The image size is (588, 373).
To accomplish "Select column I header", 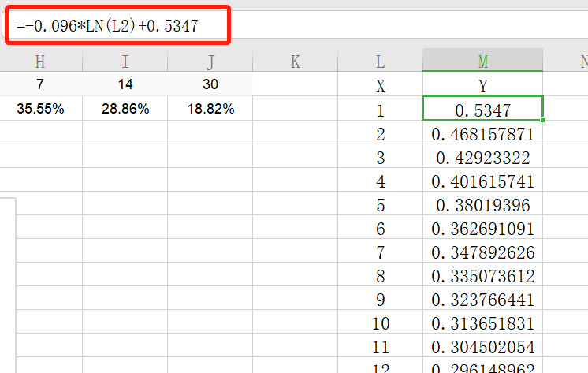I will (x=125, y=62).
